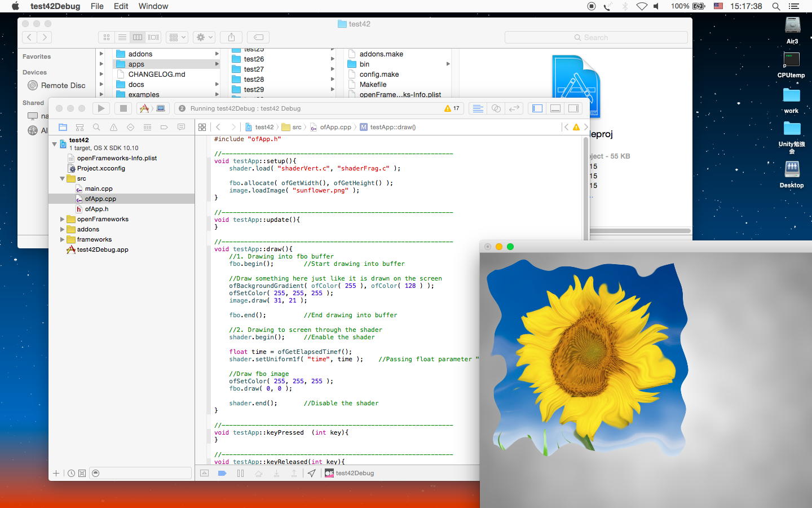Viewport: 812px width, 508px height.
Task: Expand the openFrameworks group
Action: click(x=63, y=219)
